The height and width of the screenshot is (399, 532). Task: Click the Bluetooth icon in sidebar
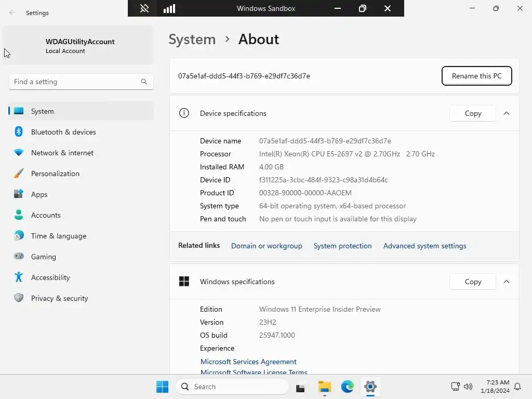[x=19, y=131]
